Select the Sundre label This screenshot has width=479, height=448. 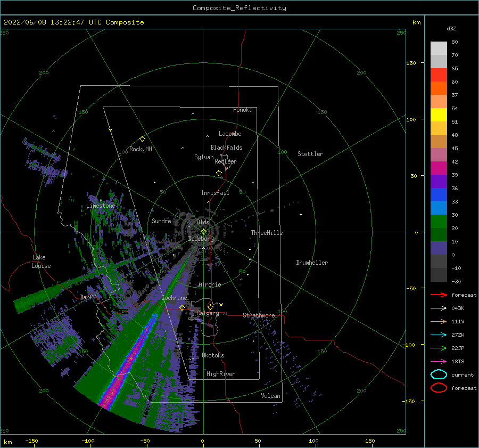(161, 221)
